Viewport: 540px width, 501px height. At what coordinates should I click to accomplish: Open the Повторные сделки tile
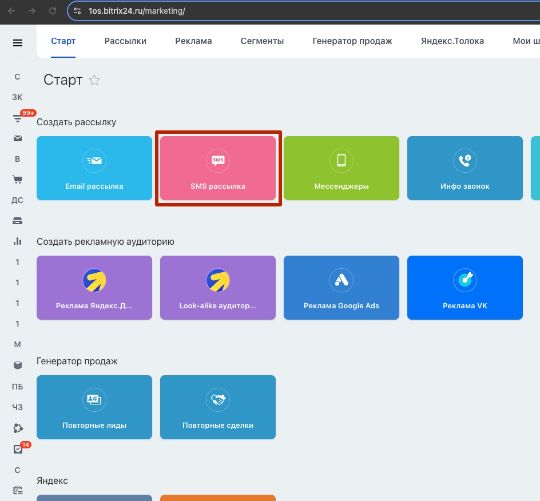tap(218, 407)
